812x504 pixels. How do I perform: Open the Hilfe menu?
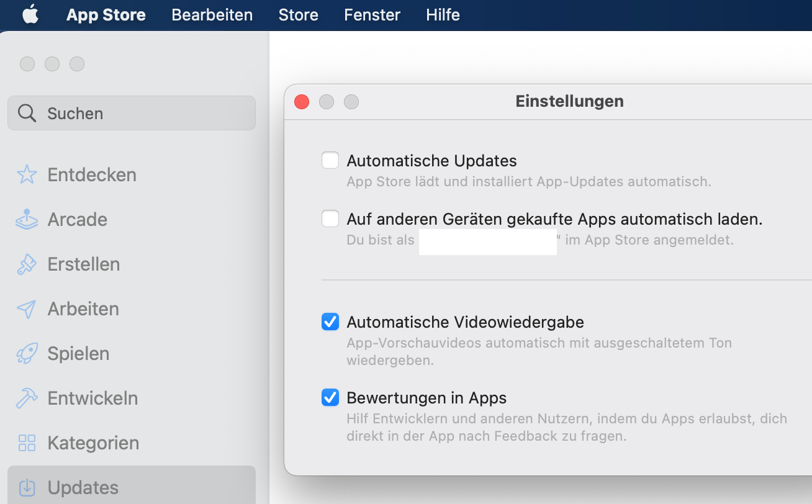coord(443,15)
